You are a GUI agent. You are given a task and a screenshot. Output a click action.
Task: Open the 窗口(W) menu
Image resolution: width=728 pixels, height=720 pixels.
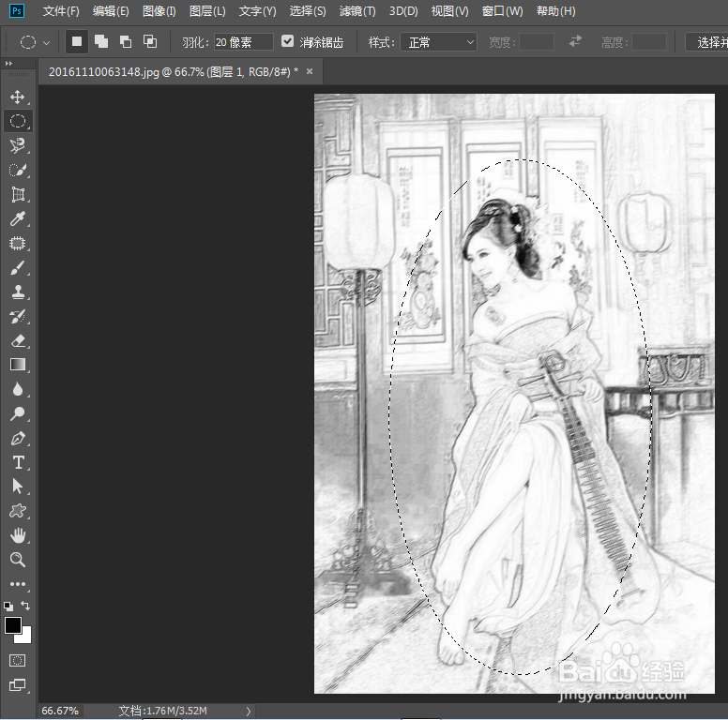tap(502, 11)
